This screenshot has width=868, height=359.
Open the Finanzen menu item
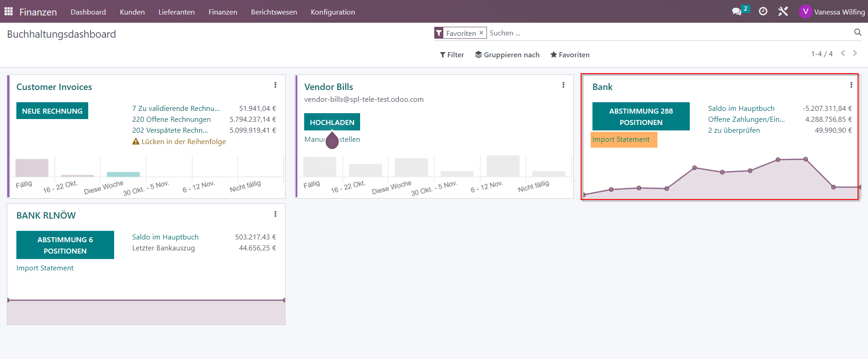pos(223,12)
